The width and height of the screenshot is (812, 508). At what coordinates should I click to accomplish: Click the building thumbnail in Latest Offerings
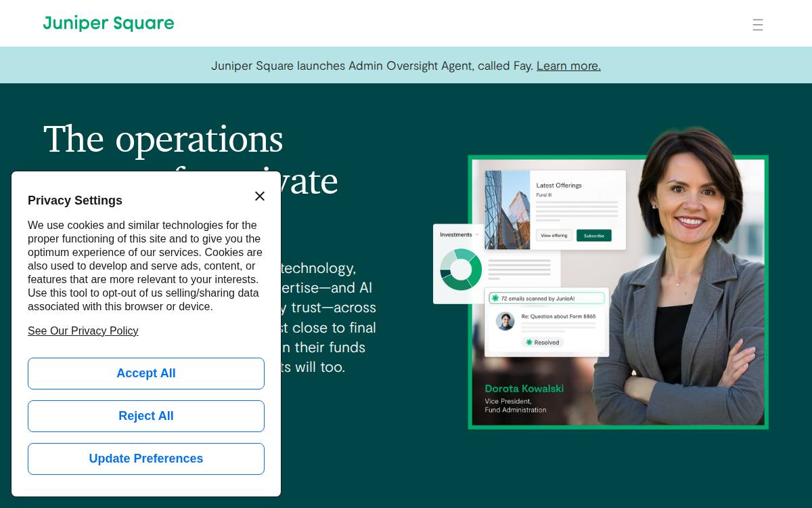coord(507,210)
